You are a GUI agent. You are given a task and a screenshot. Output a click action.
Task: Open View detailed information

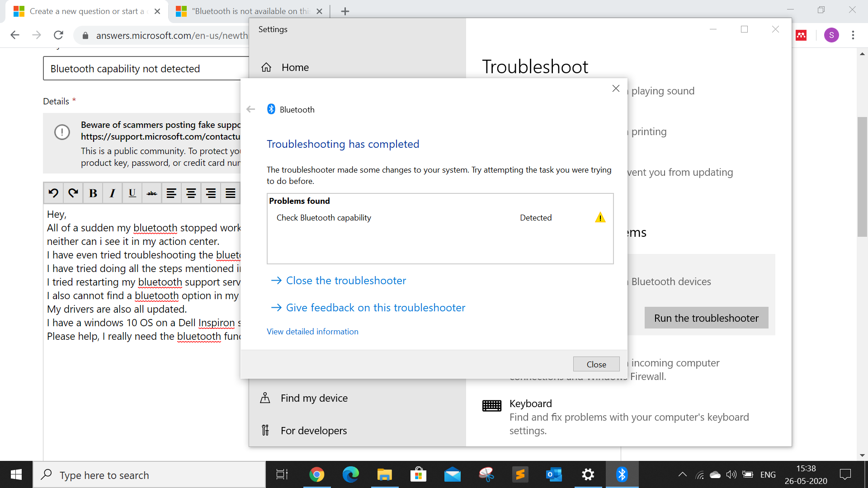pos(312,331)
